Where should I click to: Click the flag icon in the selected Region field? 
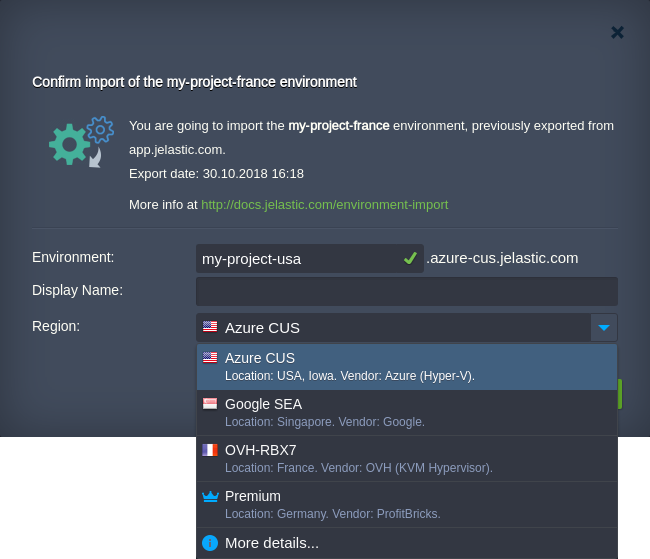tap(210, 327)
